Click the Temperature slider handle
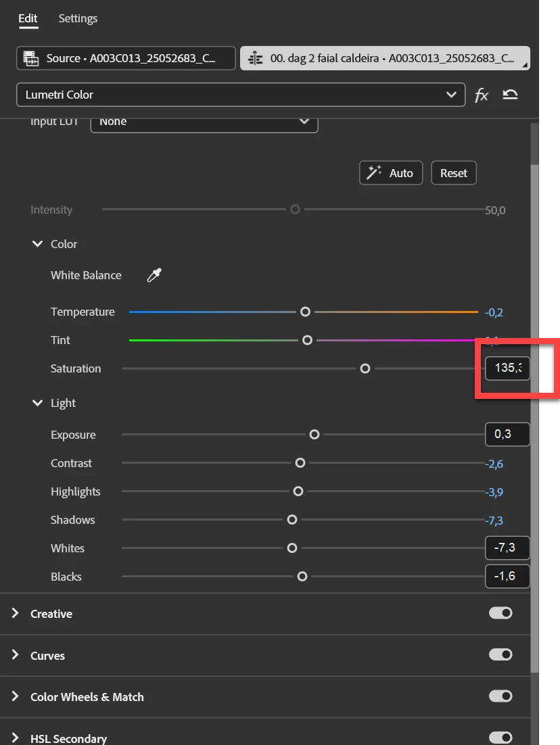 click(x=305, y=312)
